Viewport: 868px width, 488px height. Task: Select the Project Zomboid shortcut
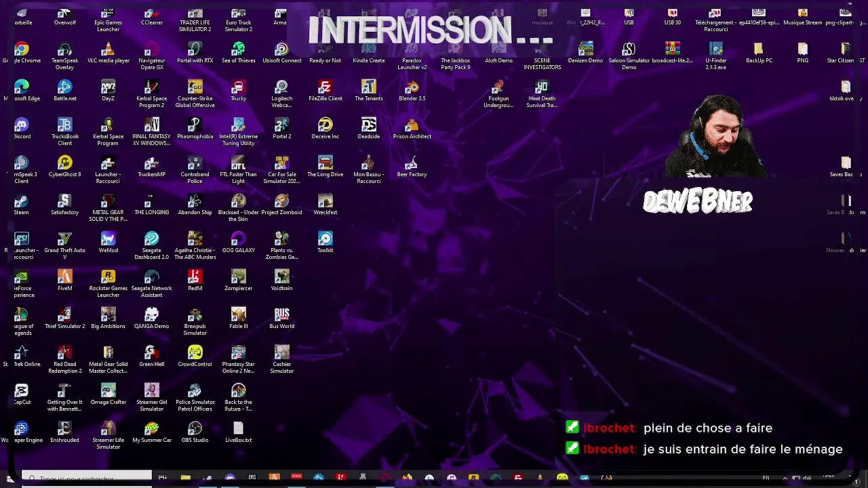[x=281, y=205]
